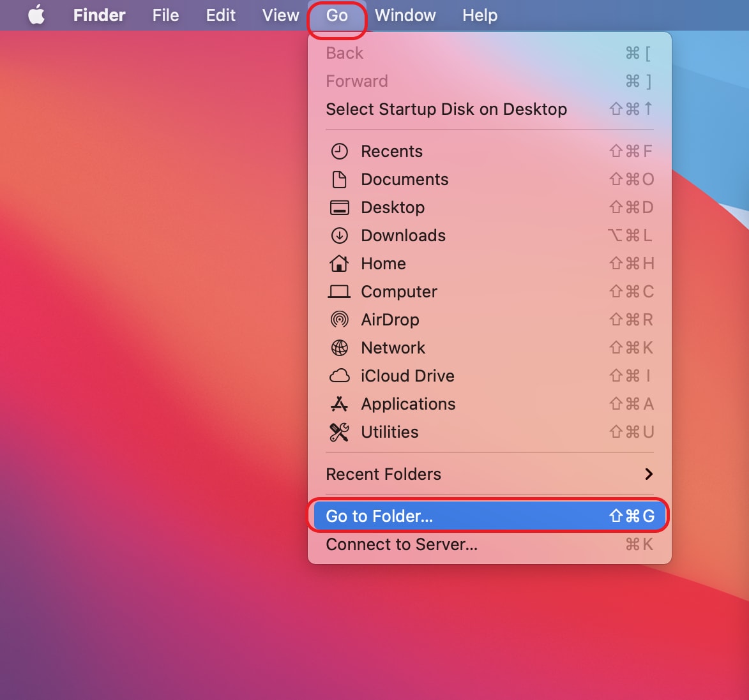Click the Applications icon
Screen dimensions: 749x700
(339, 404)
